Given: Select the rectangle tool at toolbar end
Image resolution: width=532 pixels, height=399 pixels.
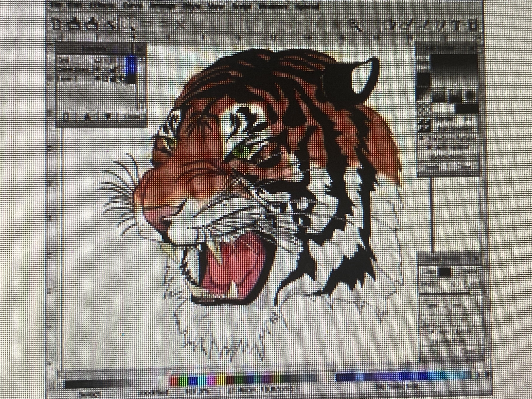Looking at the screenshot, I should coord(472,25).
